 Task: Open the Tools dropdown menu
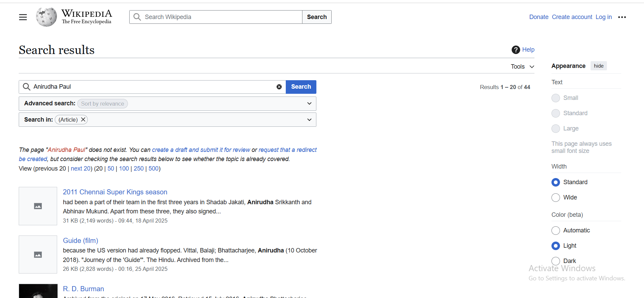point(522,67)
